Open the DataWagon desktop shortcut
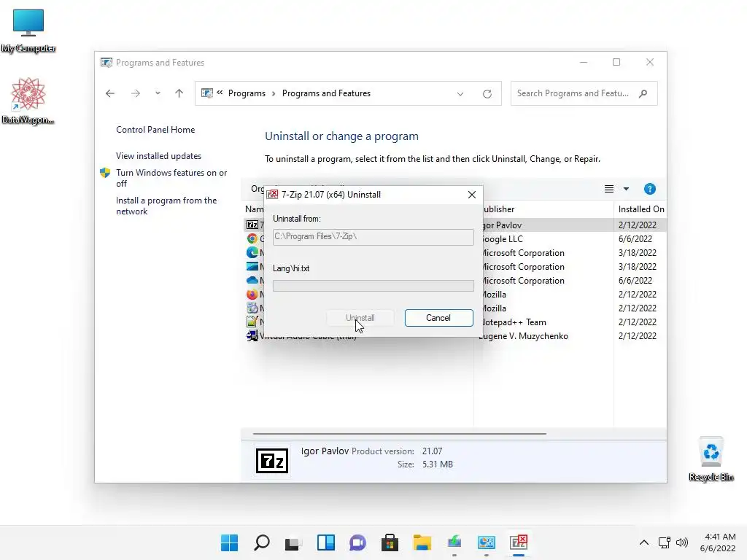Viewport: 747px width, 560px height. (x=28, y=101)
